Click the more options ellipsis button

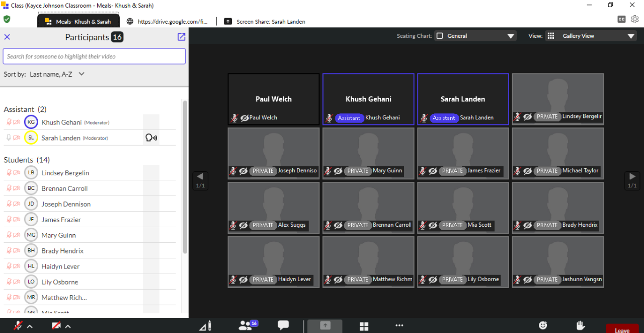pos(399,325)
